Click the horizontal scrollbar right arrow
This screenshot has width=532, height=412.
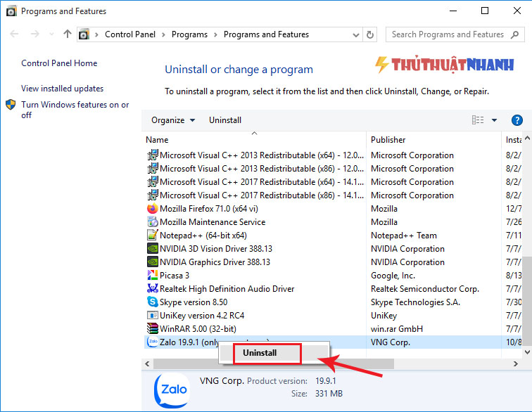click(x=516, y=364)
